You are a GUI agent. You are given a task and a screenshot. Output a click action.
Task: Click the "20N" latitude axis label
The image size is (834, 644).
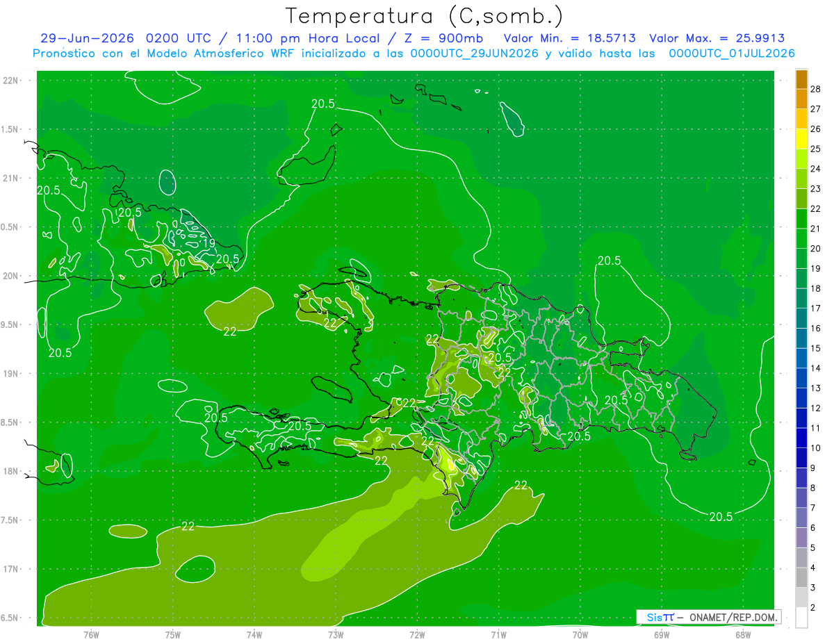tap(11, 276)
